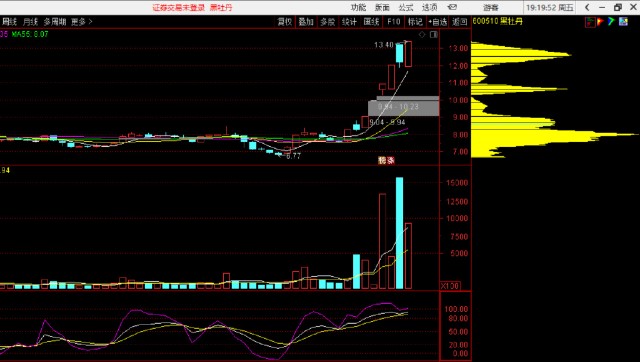
Task: Click the 6.77 low price label
Action: 293,156
